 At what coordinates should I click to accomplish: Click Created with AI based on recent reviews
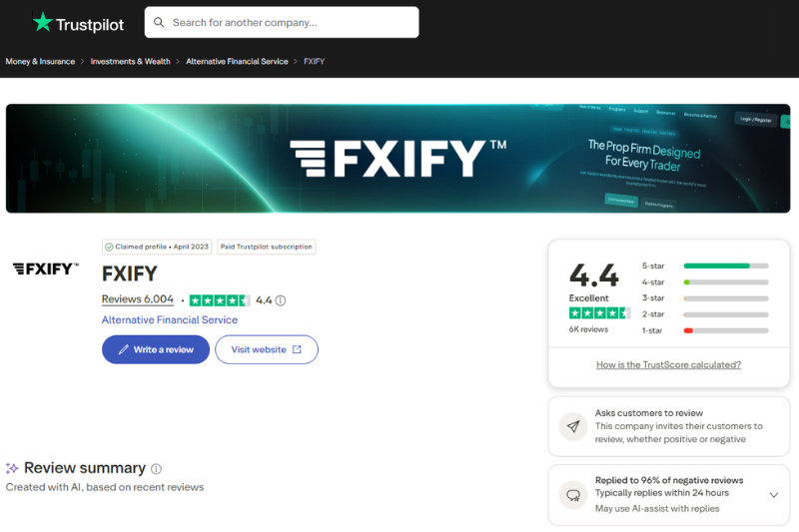(x=105, y=487)
